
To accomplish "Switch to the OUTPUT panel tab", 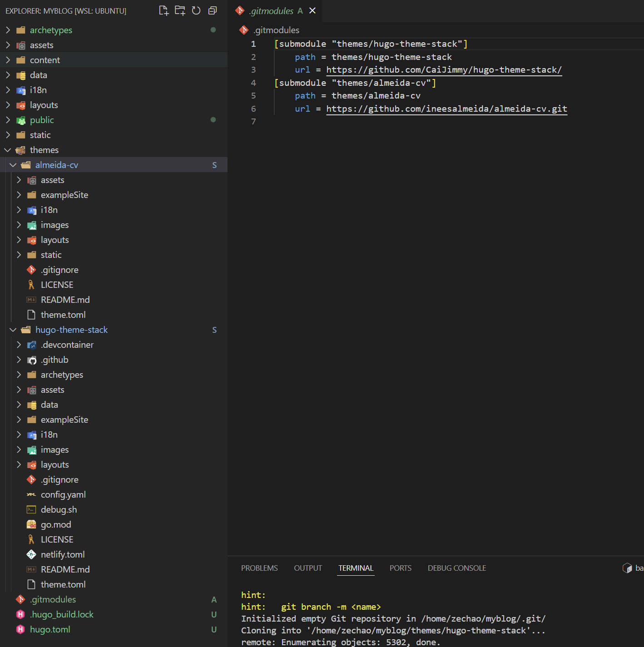I will click(x=308, y=568).
